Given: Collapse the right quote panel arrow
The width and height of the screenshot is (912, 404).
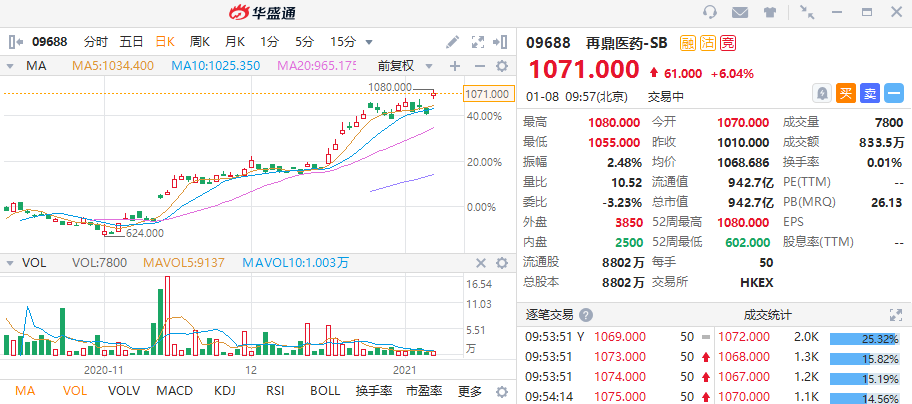Looking at the screenshot, I should [500, 42].
